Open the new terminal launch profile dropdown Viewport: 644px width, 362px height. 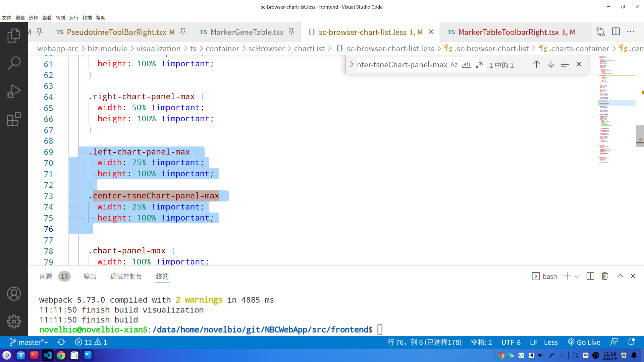click(577, 277)
